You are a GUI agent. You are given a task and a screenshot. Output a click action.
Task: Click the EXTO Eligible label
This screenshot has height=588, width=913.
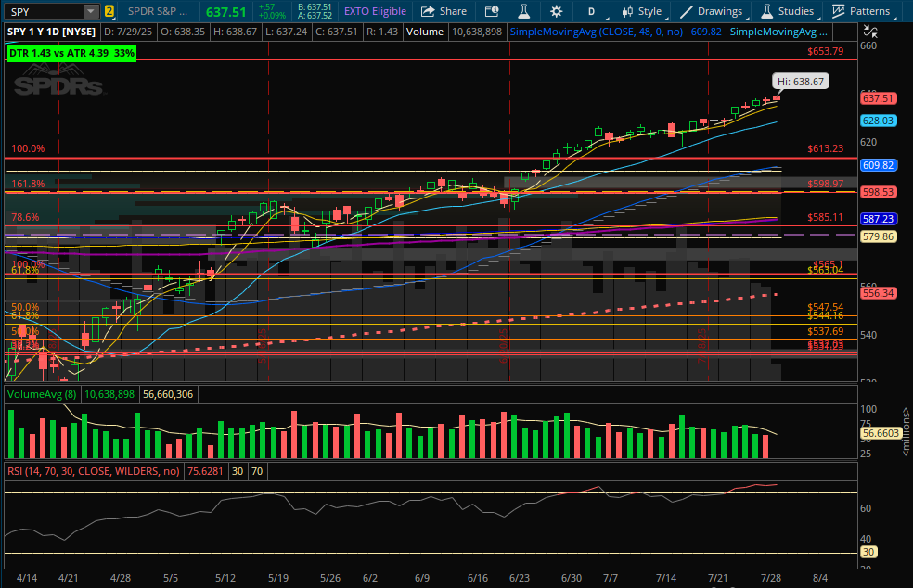tap(375, 11)
